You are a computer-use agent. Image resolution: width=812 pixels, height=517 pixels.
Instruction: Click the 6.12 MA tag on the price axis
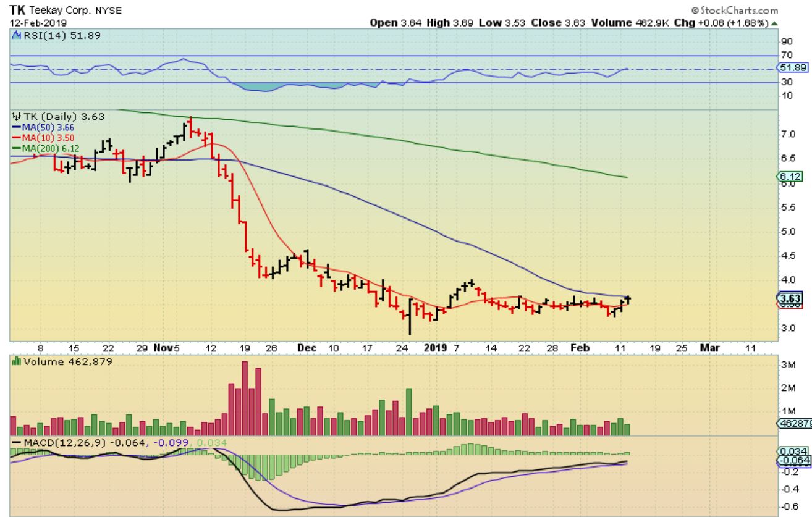(788, 177)
